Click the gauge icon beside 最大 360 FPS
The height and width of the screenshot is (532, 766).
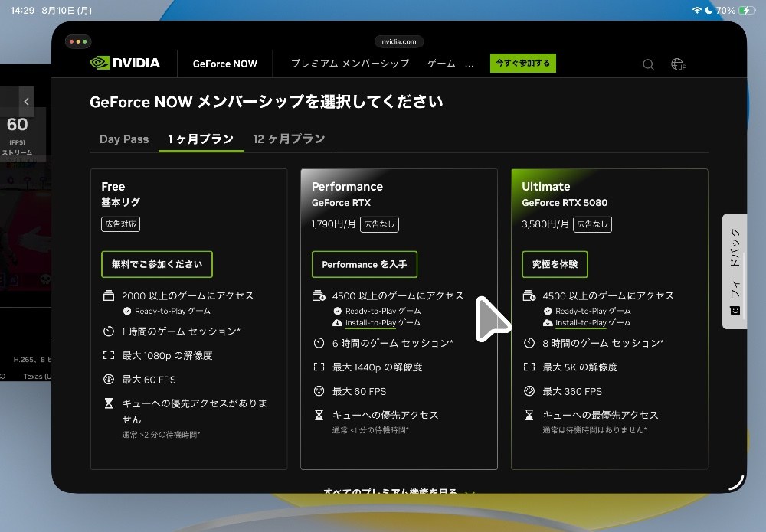coord(529,391)
